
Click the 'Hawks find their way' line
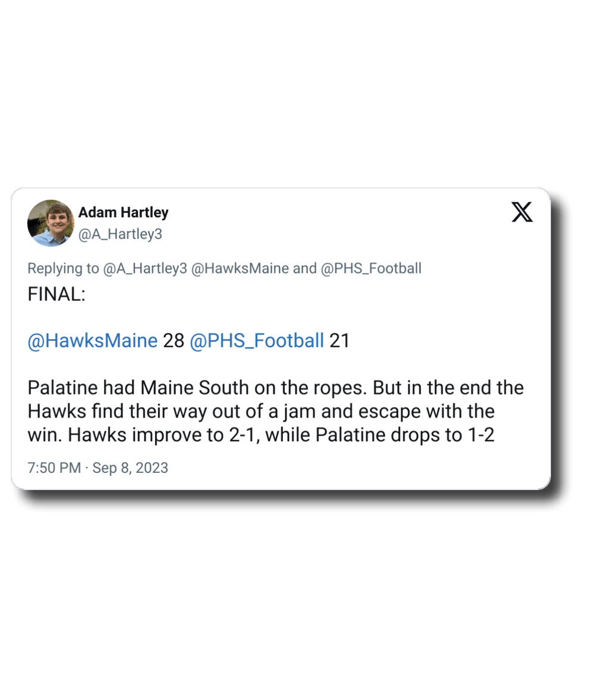point(131,412)
